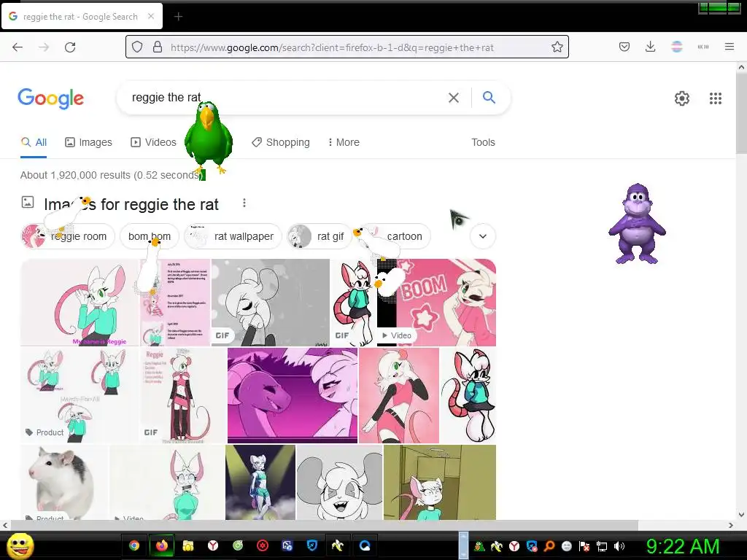Open the Firefox hamburger application menu
This screenshot has height=560, width=747.
729,47
